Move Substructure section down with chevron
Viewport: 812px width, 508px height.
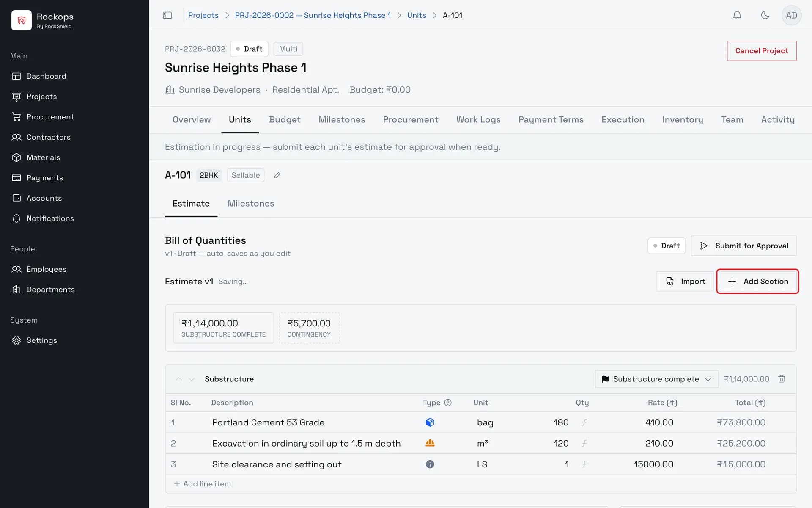[x=192, y=379]
